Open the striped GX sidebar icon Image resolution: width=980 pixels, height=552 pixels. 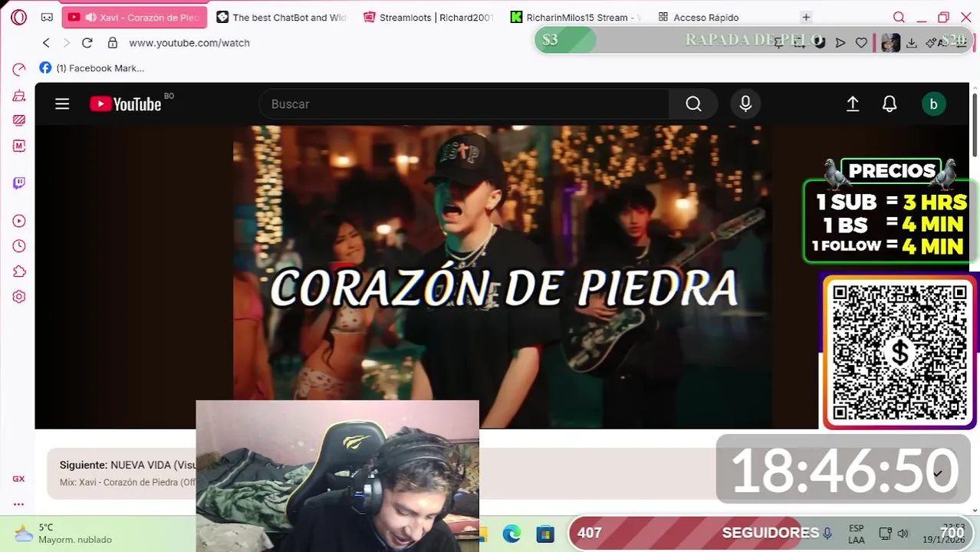coord(19,120)
